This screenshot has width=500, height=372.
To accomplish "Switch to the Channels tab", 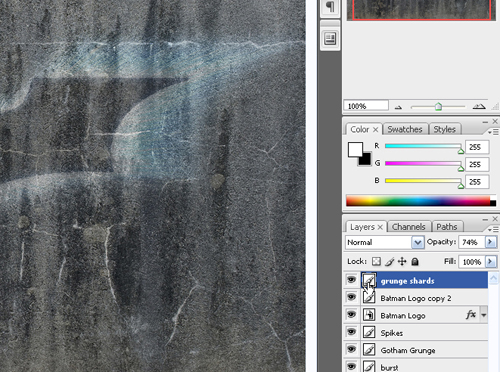I will [409, 227].
